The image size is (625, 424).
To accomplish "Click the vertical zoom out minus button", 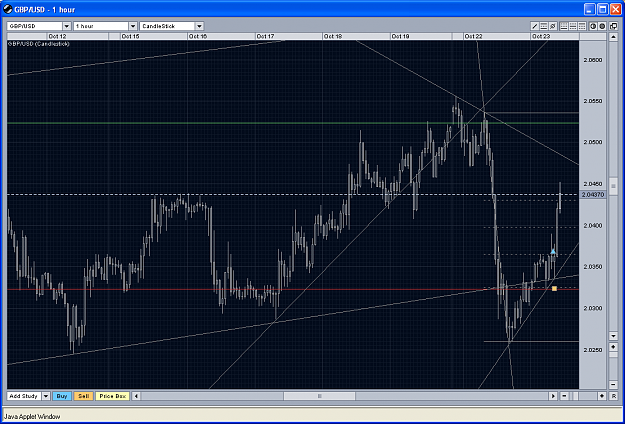I will point(613,385).
